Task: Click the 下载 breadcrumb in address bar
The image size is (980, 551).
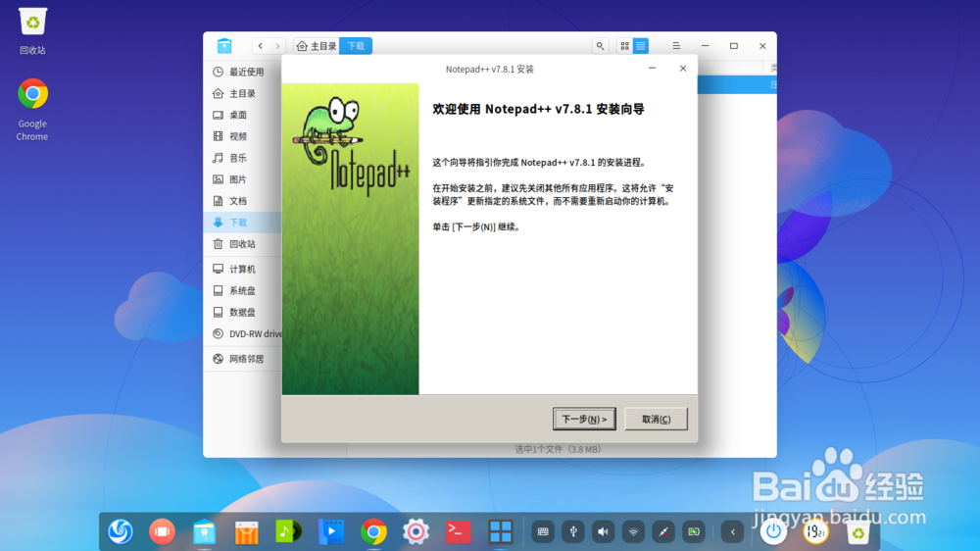Action: [x=356, y=46]
